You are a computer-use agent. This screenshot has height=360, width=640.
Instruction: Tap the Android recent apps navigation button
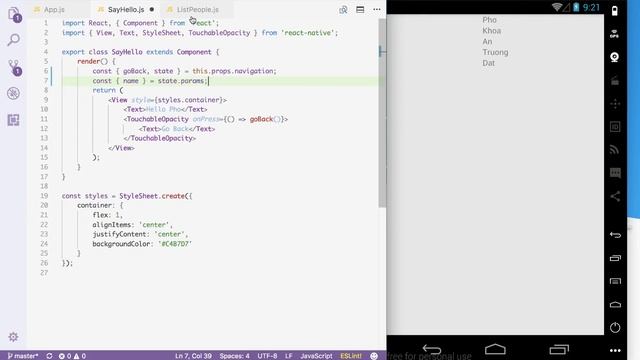(559, 349)
